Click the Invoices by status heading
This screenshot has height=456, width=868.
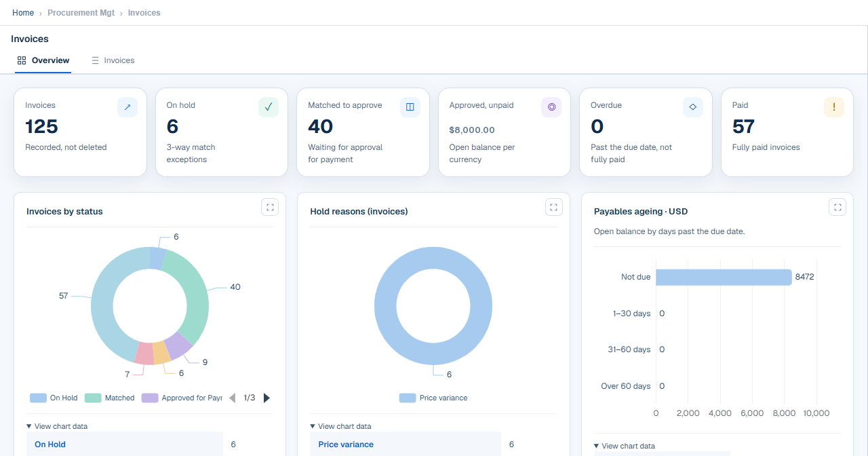tap(64, 212)
